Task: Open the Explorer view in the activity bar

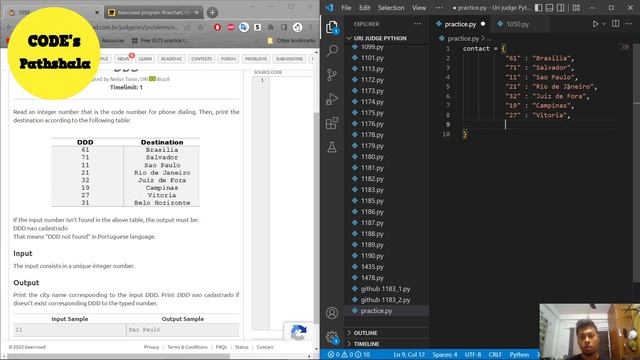Action: [332, 27]
